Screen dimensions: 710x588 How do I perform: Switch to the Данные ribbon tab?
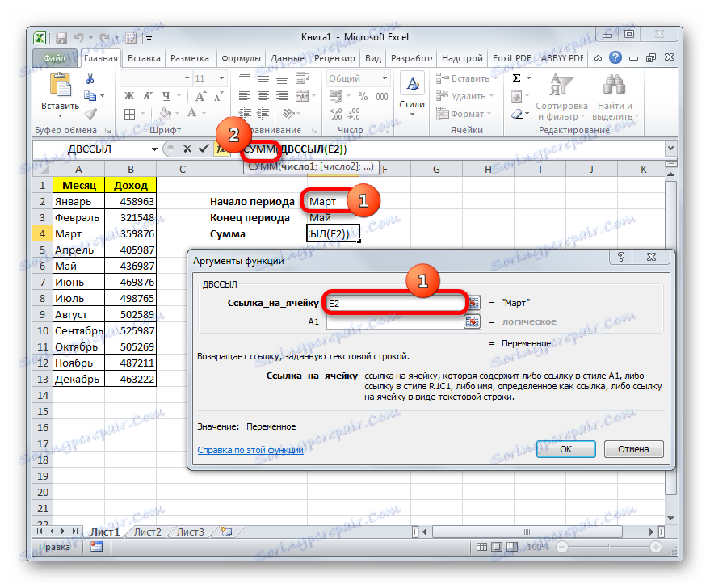[x=287, y=58]
